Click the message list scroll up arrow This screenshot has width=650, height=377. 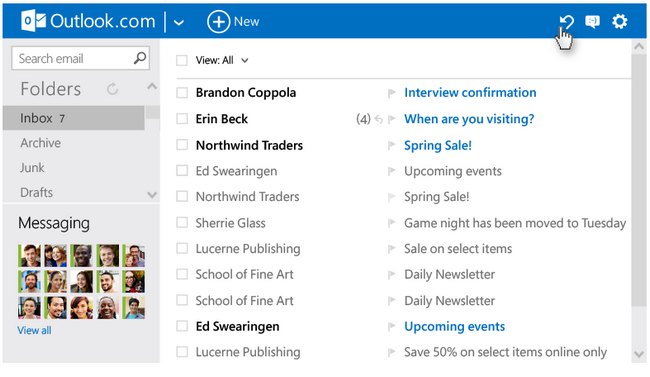639,47
